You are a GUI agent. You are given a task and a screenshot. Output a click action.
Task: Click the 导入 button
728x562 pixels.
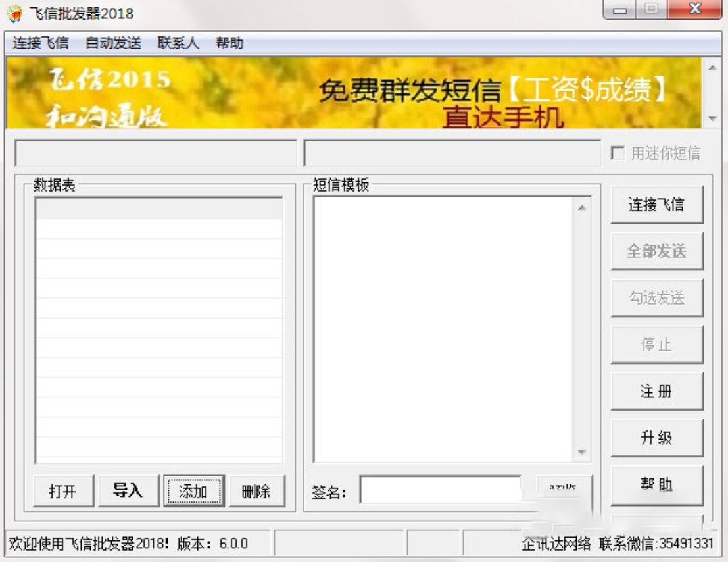(x=128, y=491)
